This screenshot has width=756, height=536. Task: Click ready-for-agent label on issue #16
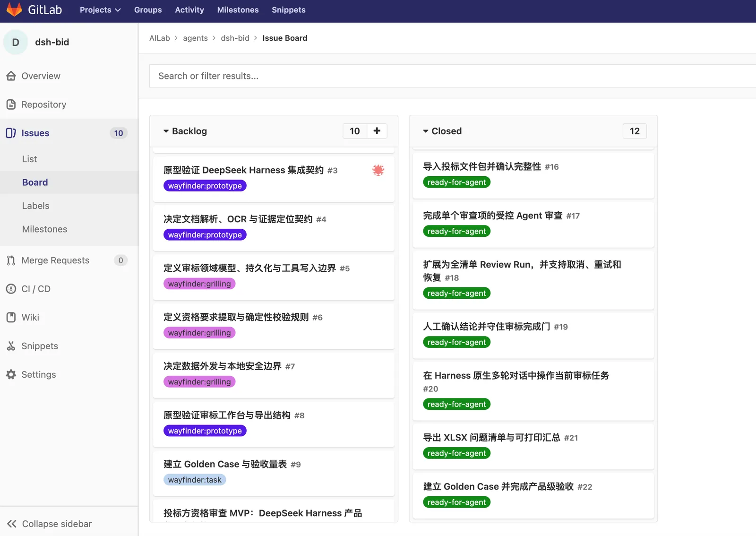click(x=456, y=182)
